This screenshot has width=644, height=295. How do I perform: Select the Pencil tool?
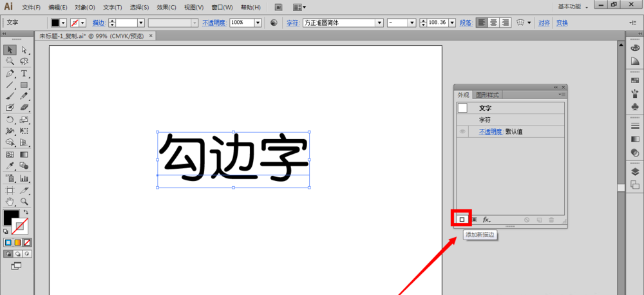pyautogui.click(x=24, y=96)
